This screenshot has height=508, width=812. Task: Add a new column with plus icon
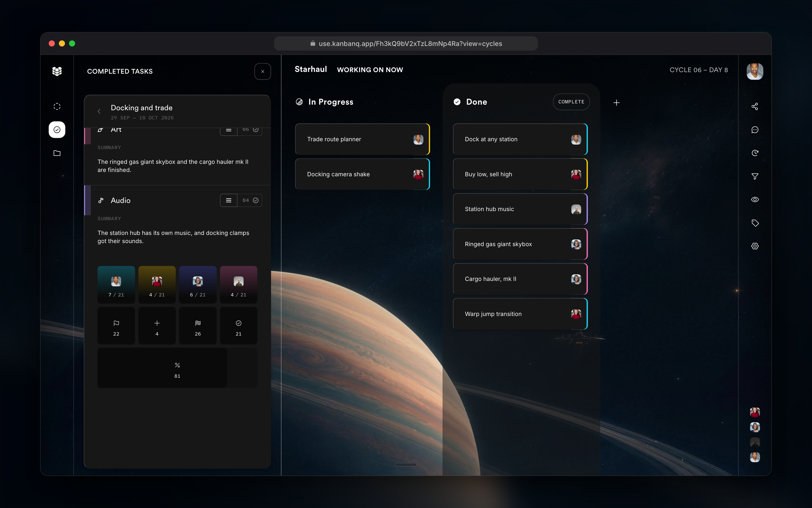pos(616,103)
